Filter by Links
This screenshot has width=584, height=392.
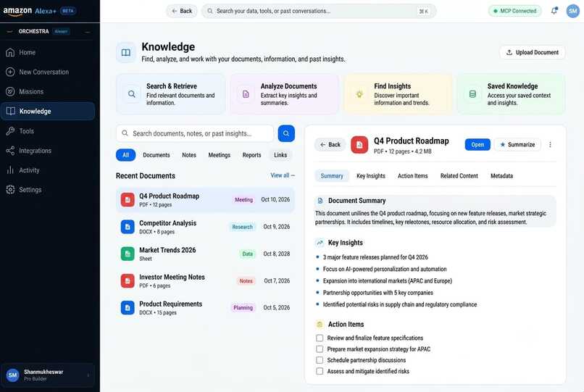pos(280,155)
